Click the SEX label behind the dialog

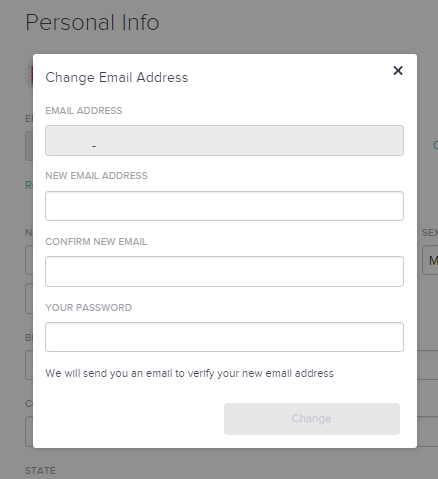(x=430, y=233)
